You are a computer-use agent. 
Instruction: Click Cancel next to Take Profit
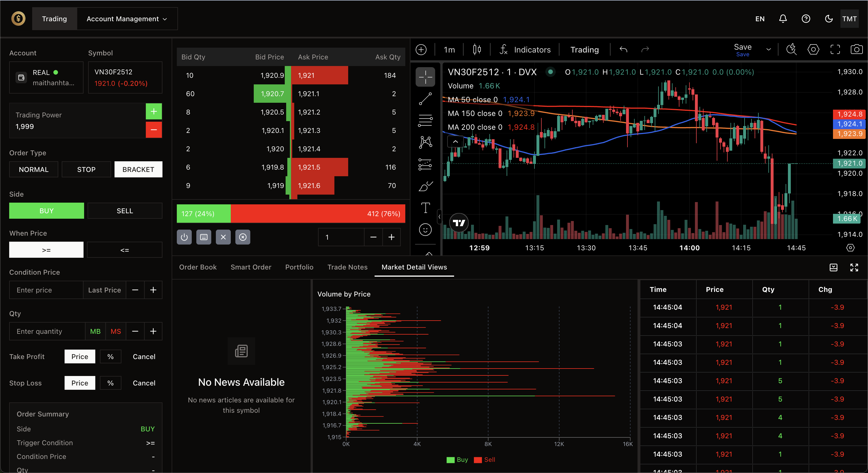pyautogui.click(x=144, y=356)
